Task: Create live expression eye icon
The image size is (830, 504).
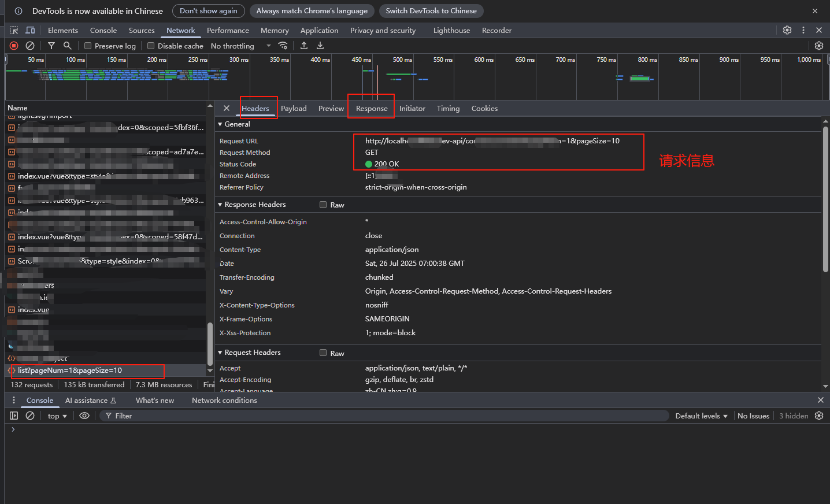Action: coord(84,416)
